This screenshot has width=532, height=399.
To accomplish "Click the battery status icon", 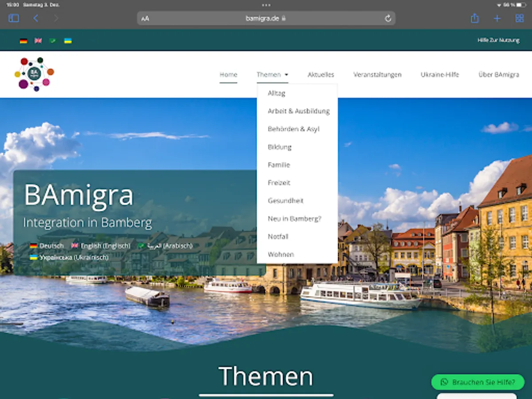I will click(x=521, y=5).
